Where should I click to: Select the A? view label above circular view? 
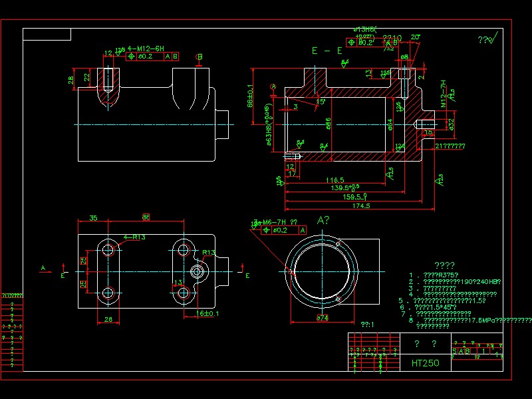point(323,220)
